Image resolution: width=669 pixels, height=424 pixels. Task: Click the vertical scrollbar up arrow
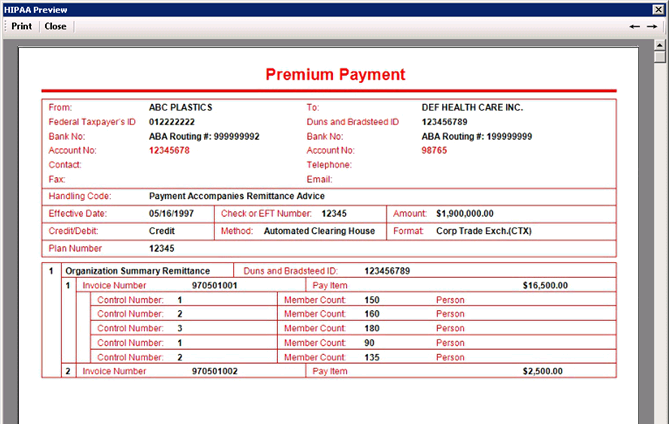660,45
